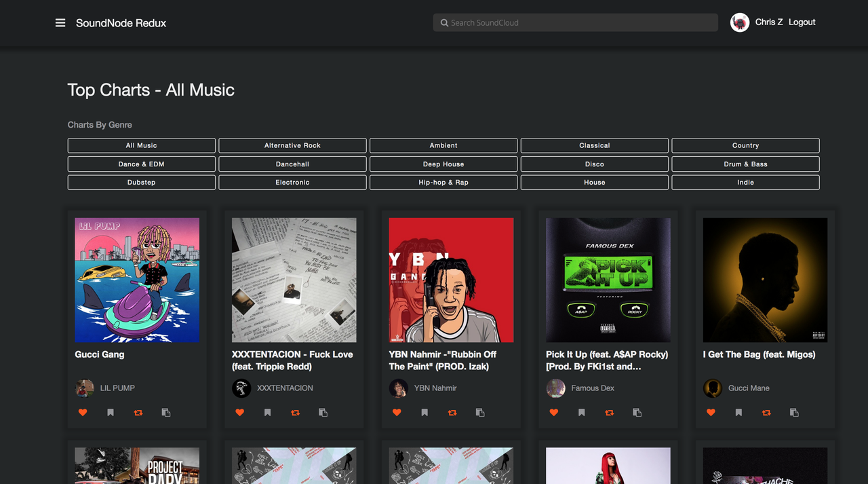Select the Electronic genre

(292, 183)
